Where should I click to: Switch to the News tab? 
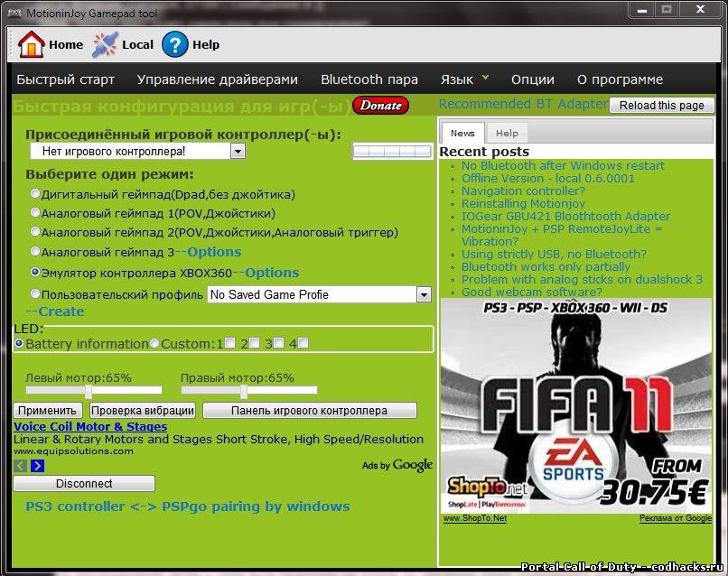462,134
